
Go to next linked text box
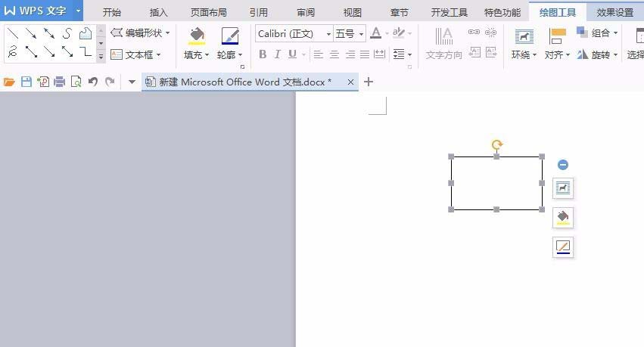point(491,52)
